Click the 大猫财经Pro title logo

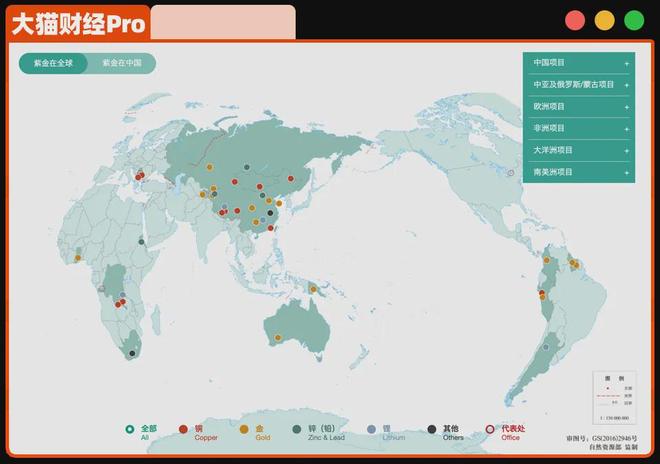pyautogui.click(x=78, y=23)
